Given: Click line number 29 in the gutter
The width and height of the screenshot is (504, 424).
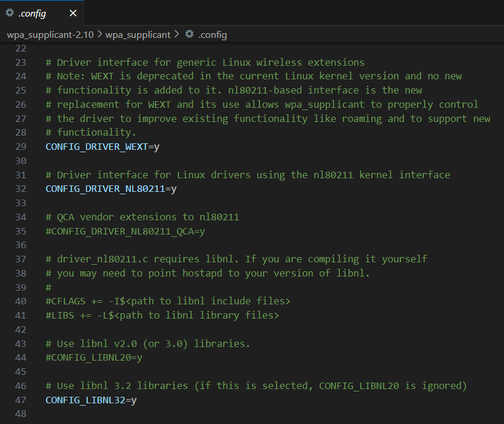Looking at the screenshot, I should pyautogui.click(x=21, y=146).
